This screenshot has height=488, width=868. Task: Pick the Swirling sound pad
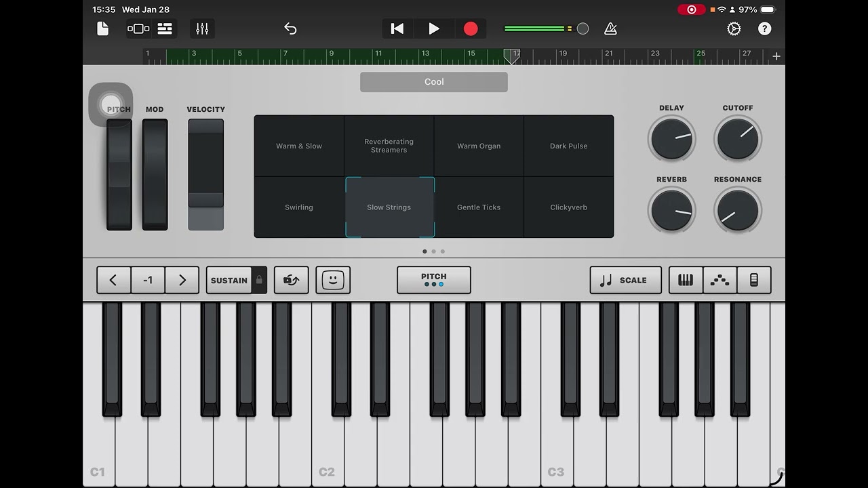pyautogui.click(x=299, y=207)
